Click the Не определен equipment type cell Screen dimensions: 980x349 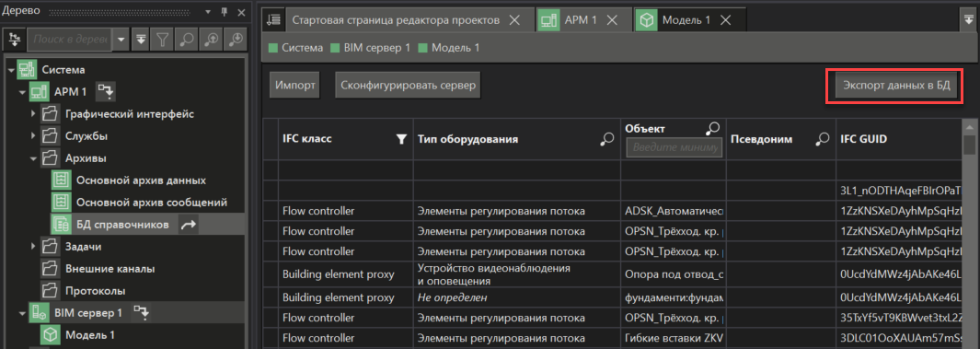pos(516,297)
